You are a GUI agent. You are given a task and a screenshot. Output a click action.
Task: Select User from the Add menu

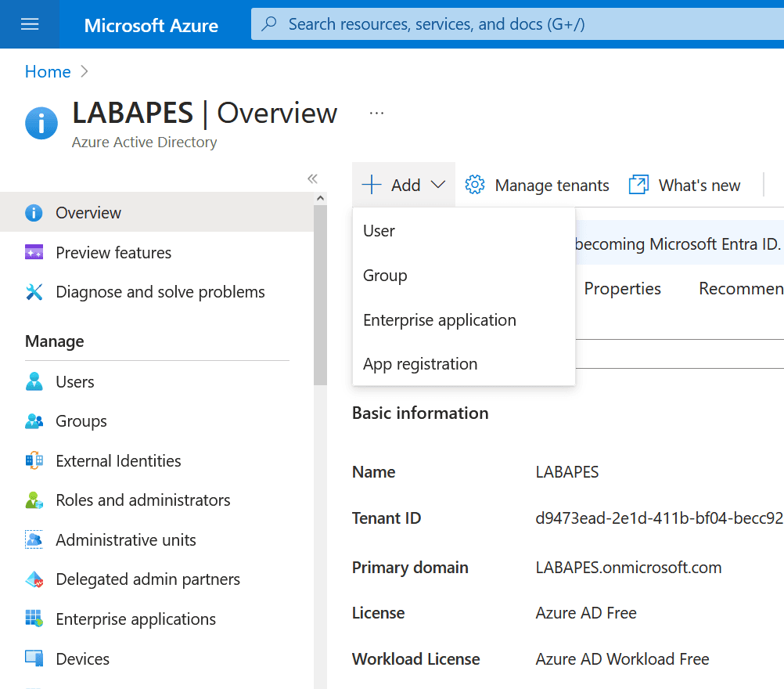point(379,231)
